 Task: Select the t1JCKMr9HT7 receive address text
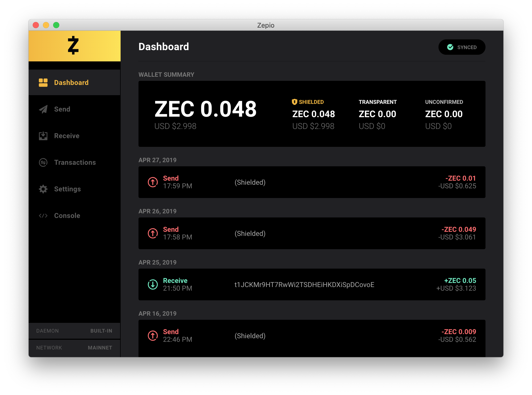(x=304, y=285)
